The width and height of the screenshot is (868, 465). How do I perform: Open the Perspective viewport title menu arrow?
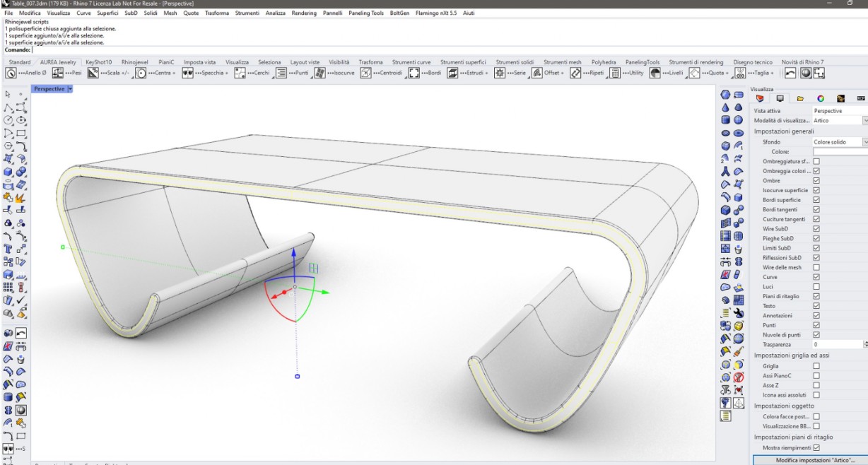tap(70, 89)
